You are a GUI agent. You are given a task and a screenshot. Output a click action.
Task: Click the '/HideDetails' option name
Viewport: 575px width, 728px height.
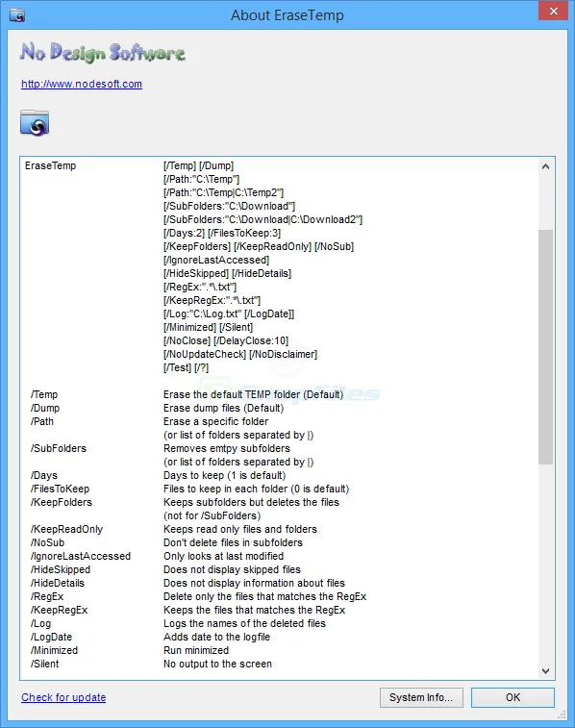58,583
